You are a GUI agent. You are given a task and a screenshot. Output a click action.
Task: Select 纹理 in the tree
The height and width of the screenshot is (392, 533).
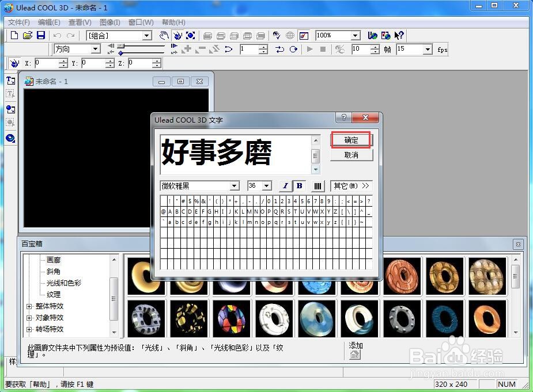click(54, 295)
